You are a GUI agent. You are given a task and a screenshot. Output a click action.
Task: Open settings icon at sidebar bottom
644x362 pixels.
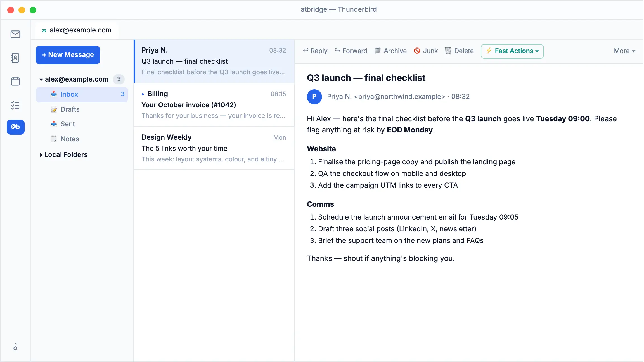coord(15,347)
